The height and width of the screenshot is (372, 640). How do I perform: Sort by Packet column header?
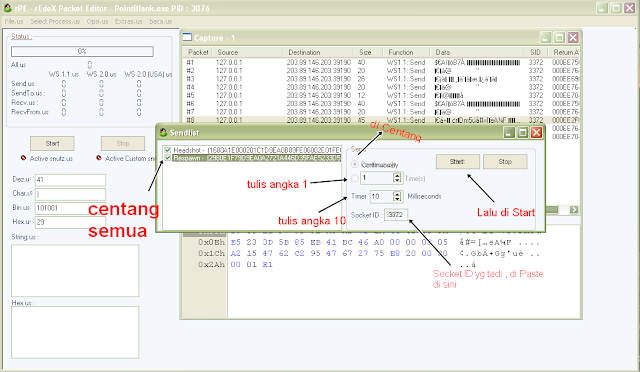[x=198, y=52]
